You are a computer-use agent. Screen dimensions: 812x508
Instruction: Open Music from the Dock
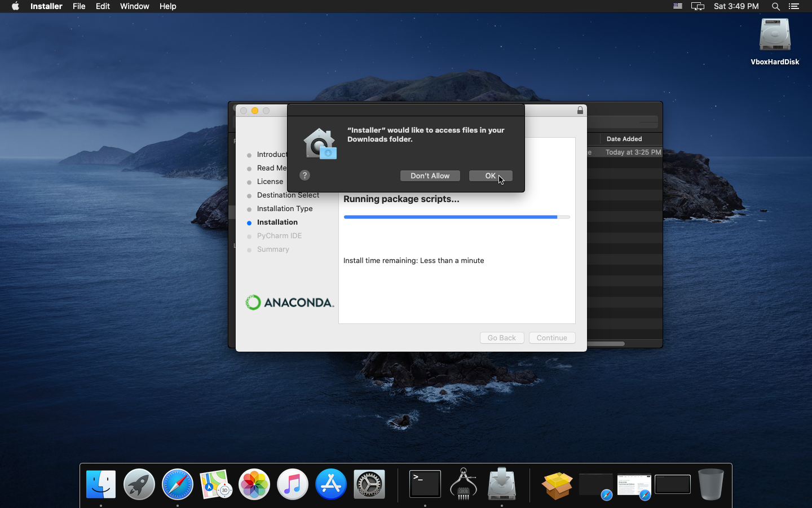tap(293, 484)
